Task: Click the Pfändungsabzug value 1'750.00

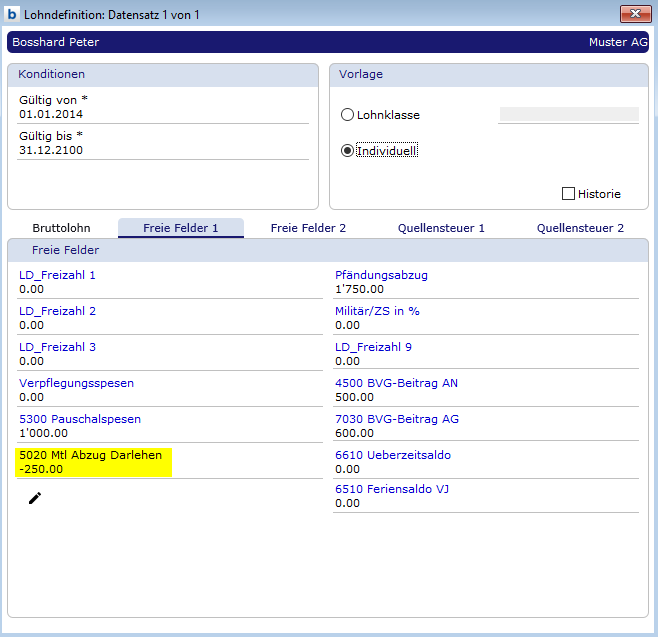Action: pos(360,289)
